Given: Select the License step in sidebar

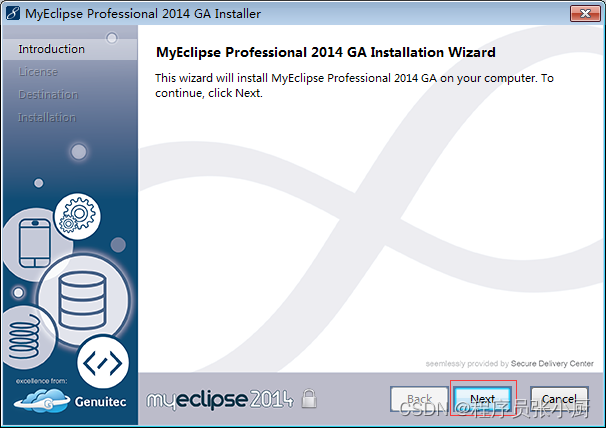Looking at the screenshot, I should (x=38, y=72).
